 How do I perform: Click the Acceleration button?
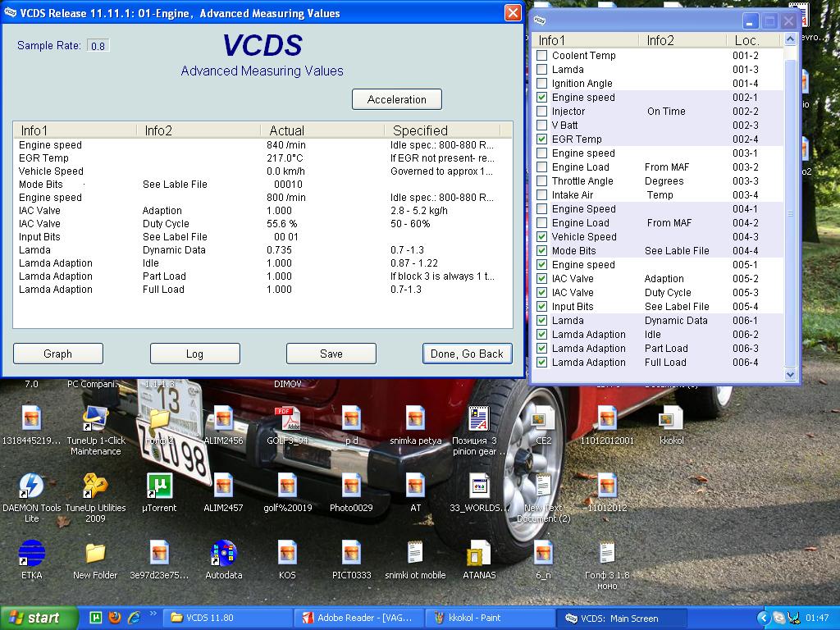397,99
